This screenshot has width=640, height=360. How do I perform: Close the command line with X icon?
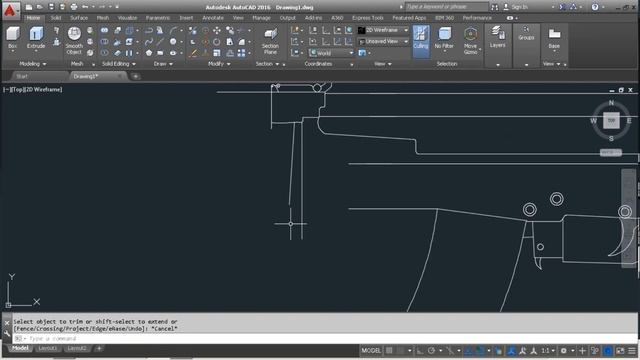click(x=7, y=322)
